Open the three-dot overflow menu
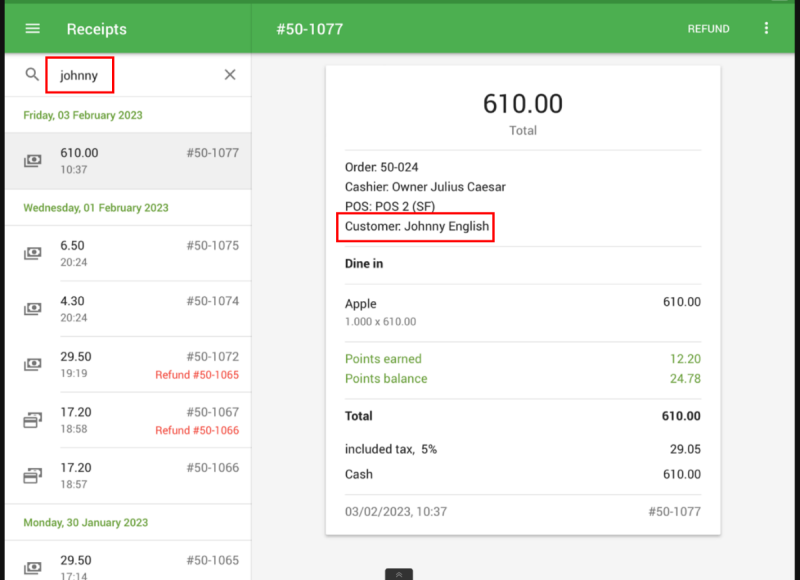Screen dimensions: 800x580 click(x=767, y=28)
